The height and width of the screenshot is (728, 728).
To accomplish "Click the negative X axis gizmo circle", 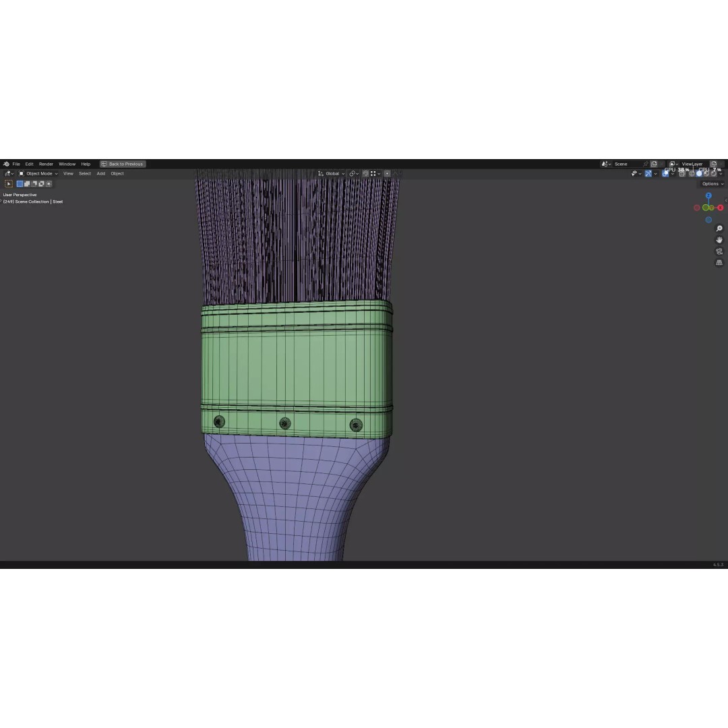I will [697, 208].
